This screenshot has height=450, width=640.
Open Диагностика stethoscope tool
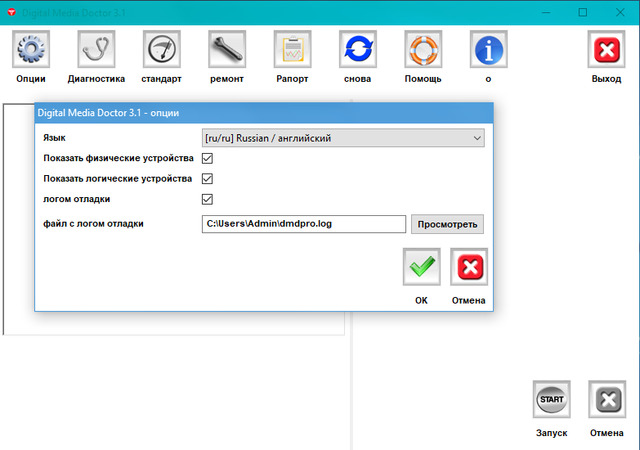point(96,49)
